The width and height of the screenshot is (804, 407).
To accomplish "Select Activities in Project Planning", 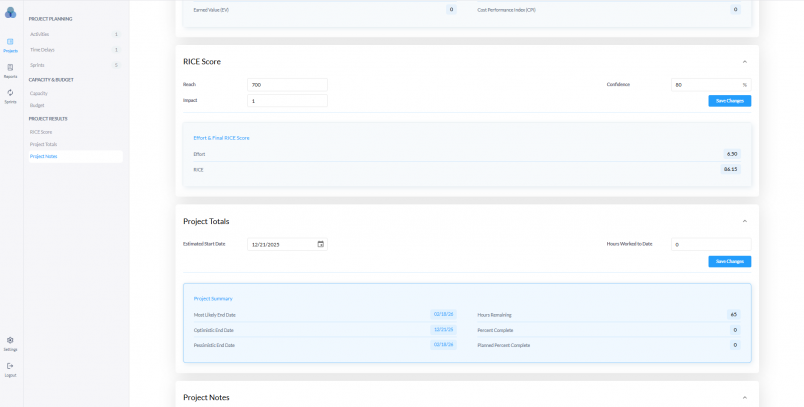I will 40,34.
